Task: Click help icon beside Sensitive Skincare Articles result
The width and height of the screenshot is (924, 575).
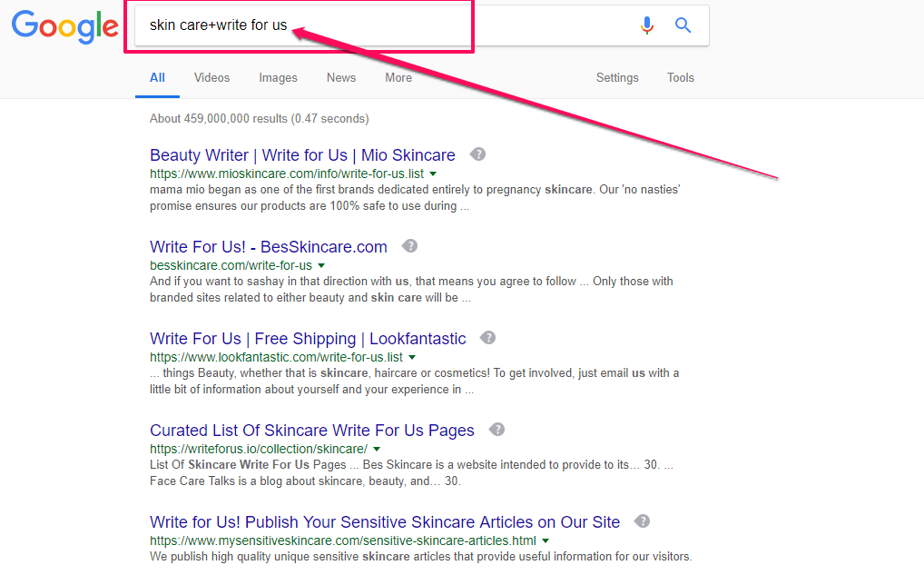Action: pos(643,521)
